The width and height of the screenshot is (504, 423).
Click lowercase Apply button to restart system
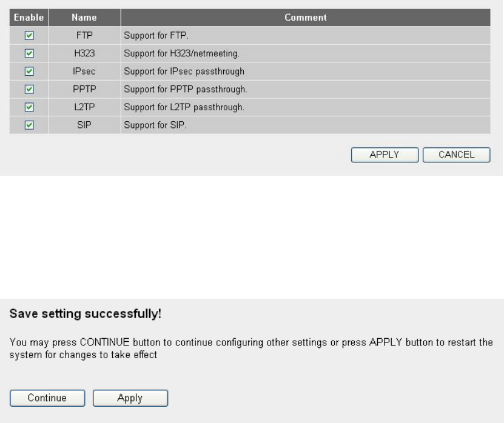tap(130, 398)
